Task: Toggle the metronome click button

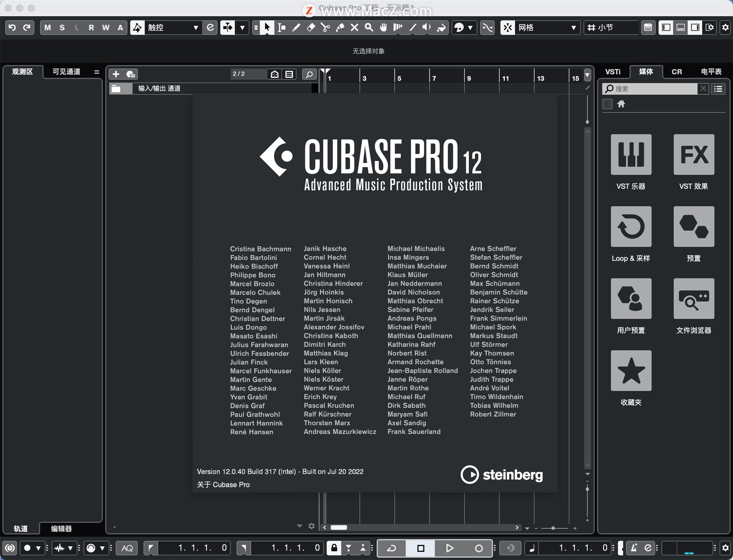Action: point(633,548)
